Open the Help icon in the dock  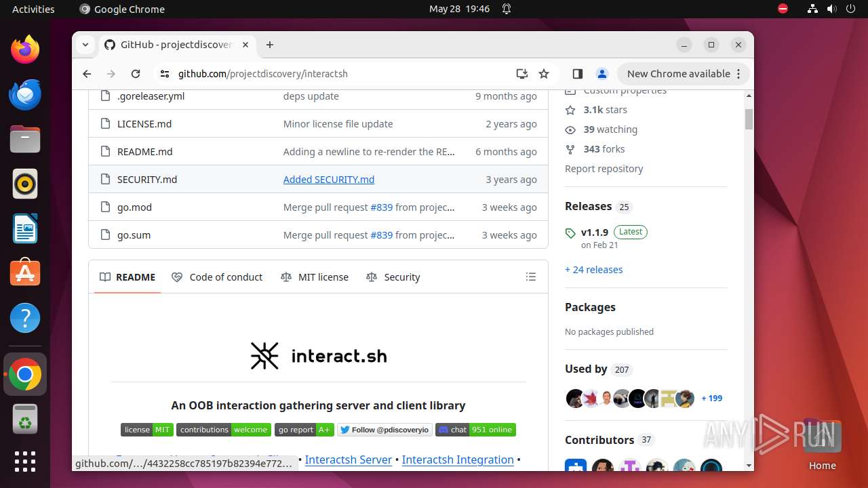tap(25, 318)
